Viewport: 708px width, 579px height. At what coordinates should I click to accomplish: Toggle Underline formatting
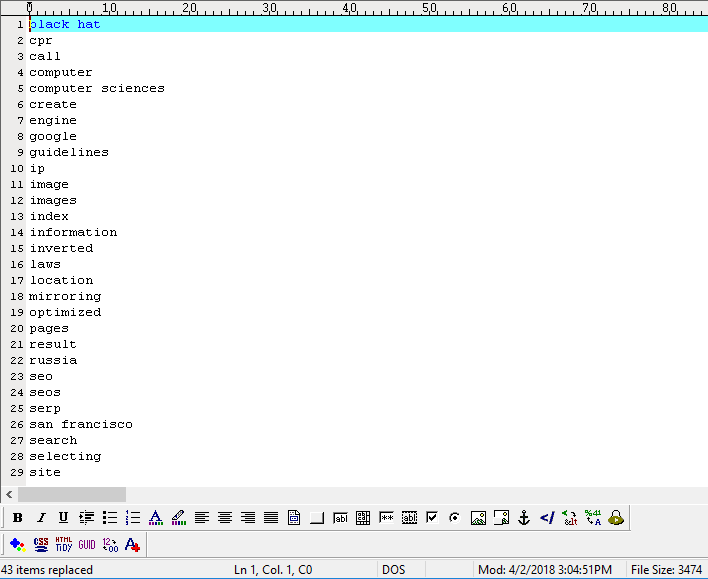(x=64, y=518)
